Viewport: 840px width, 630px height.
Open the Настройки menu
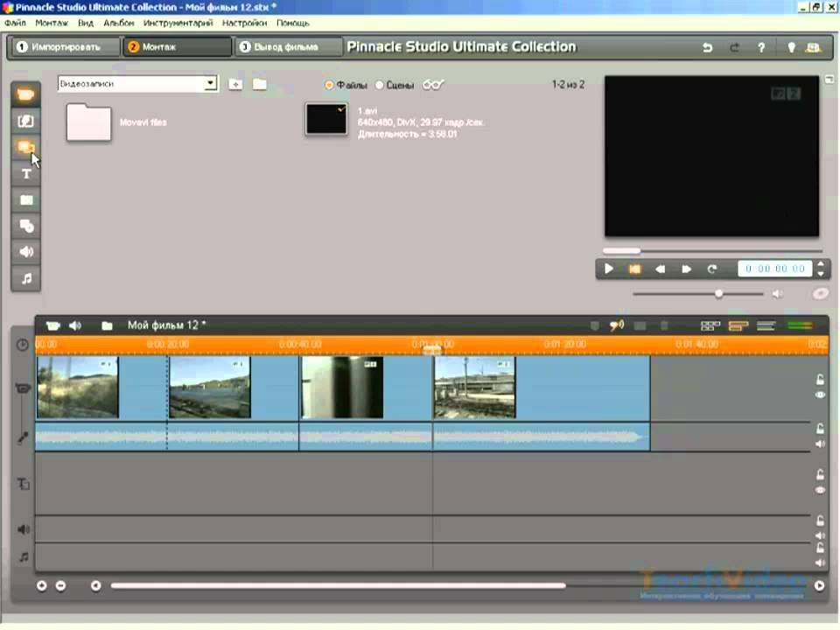pyautogui.click(x=244, y=23)
